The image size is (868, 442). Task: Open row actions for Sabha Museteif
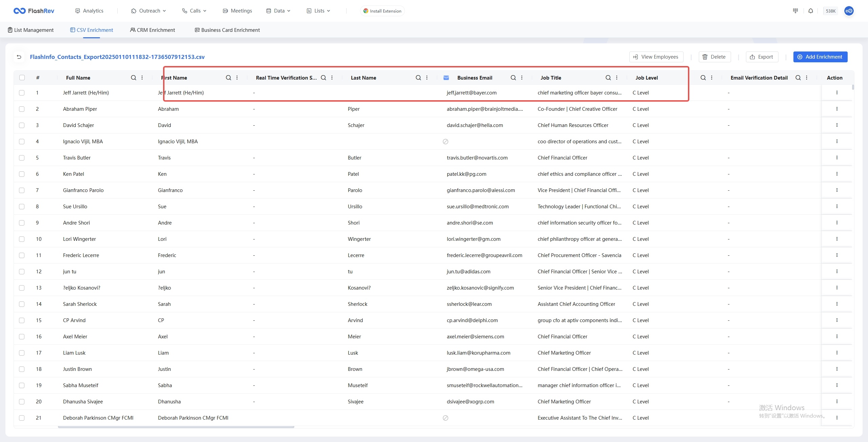pos(837,385)
